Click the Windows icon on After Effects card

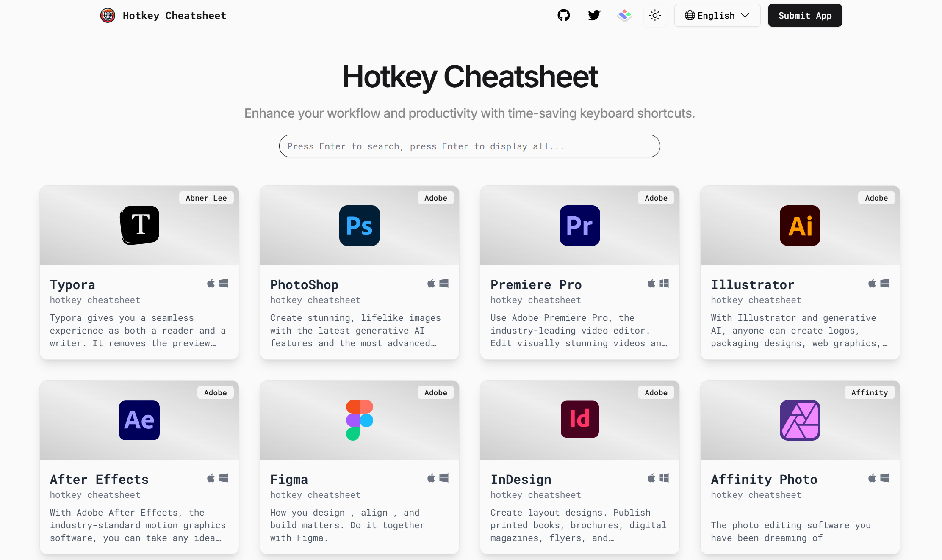click(224, 478)
